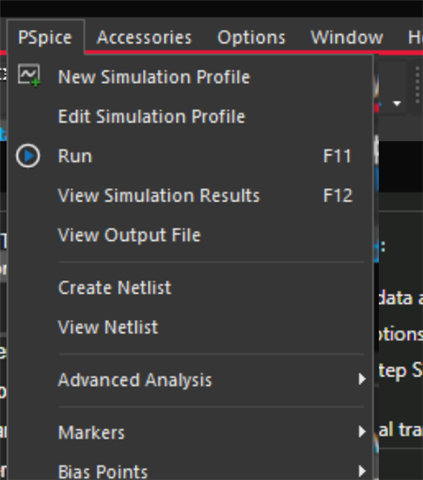The width and height of the screenshot is (423, 480).
Task: Select Run to start the simulation
Action: point(190,156)
